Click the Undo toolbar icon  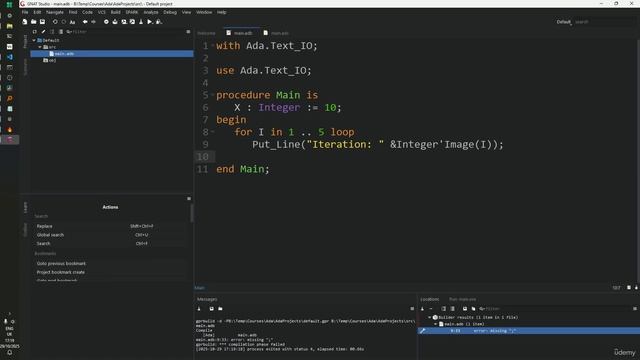(55, 22)
